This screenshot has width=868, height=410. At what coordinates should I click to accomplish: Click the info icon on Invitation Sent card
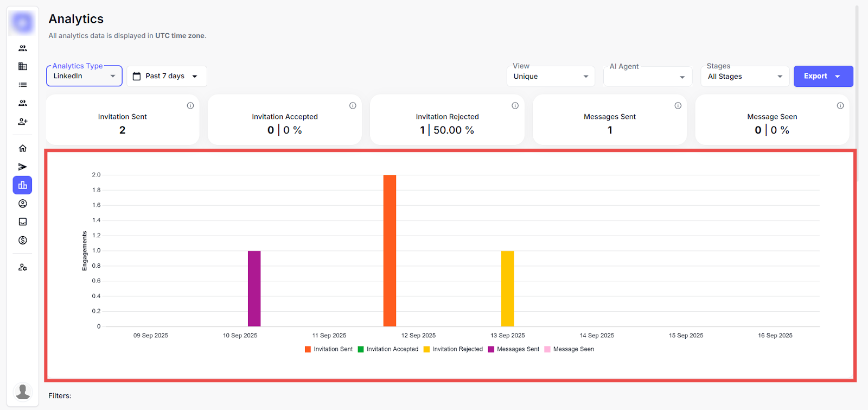tap(190, 106)
